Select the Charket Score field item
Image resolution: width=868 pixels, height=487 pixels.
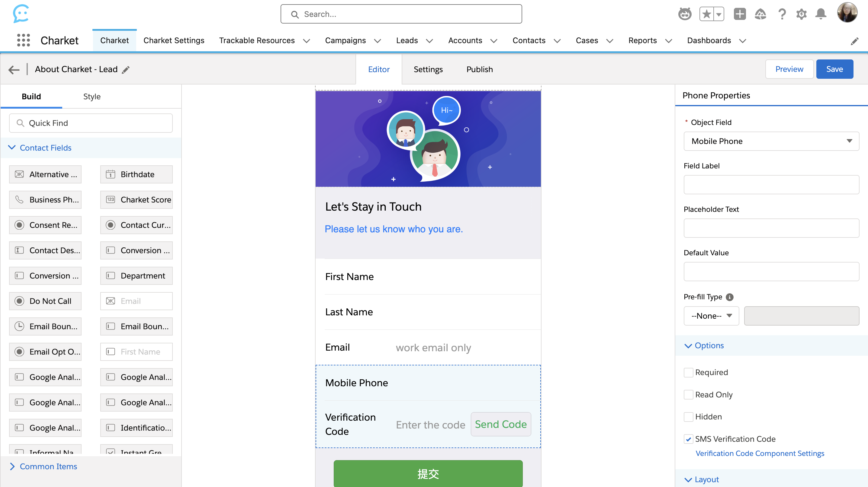point(137,199)
